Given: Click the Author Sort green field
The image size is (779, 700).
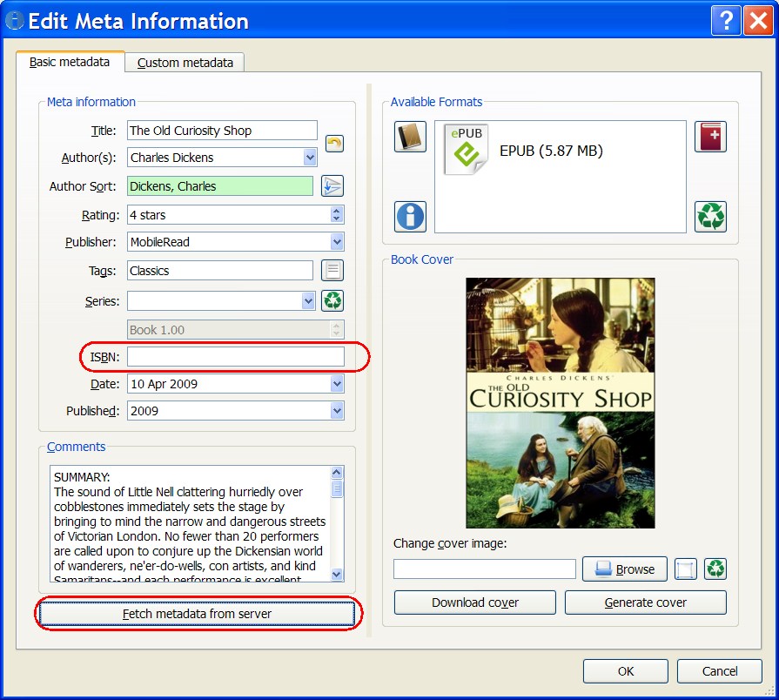Looking at the screenshot, I should click(220, 186).
